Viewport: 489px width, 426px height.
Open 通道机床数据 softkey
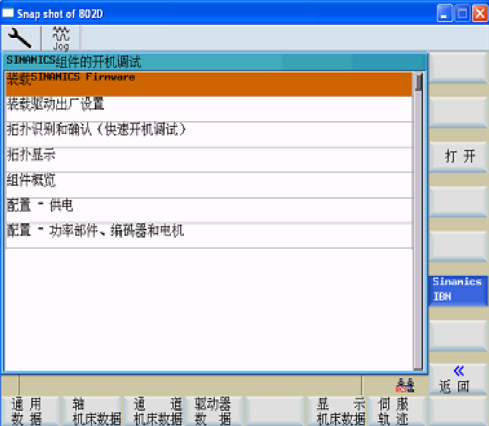(153, 411)
